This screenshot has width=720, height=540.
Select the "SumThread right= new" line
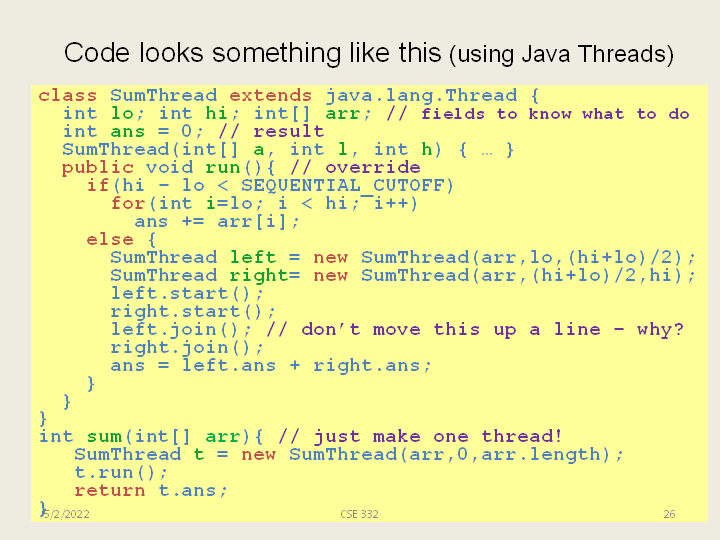tap(403, 276)
